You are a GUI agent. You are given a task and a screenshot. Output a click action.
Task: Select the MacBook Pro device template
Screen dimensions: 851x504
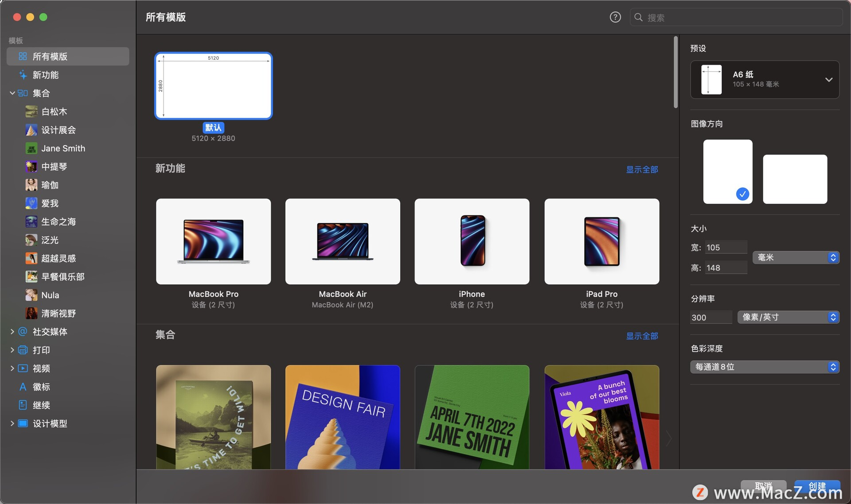(x=213, y=241)
